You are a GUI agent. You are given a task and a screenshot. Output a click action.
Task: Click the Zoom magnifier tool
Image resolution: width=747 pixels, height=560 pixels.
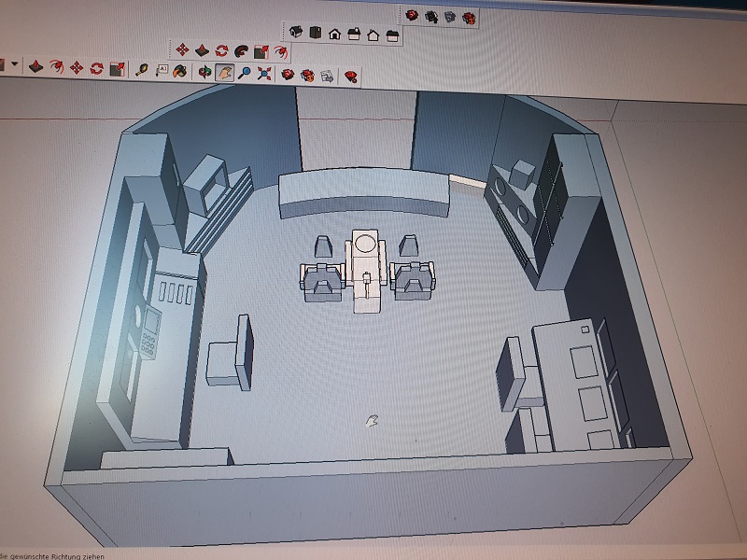(x=245, y=72)
